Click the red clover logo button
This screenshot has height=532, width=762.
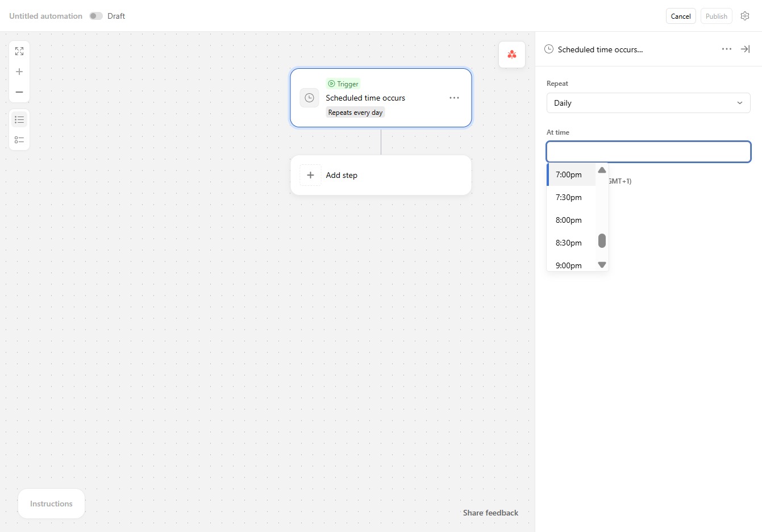click(x=512, y=55)
